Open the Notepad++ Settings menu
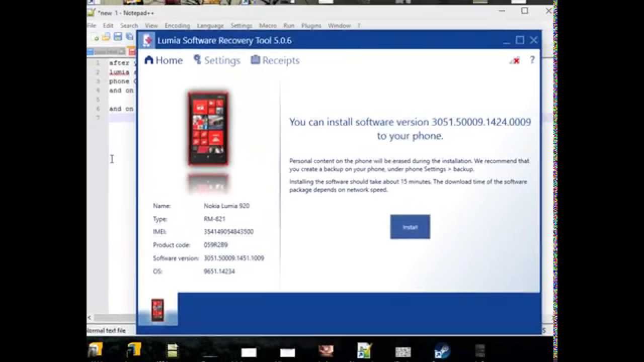 (242, 26)
